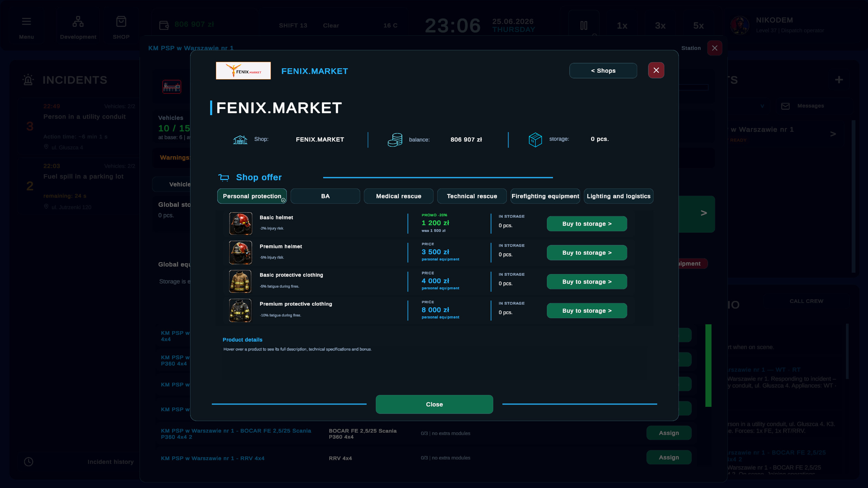This screenshot has width=868, height=488.
Task: Click the Incidents siren icon
Action: point(28,79)
